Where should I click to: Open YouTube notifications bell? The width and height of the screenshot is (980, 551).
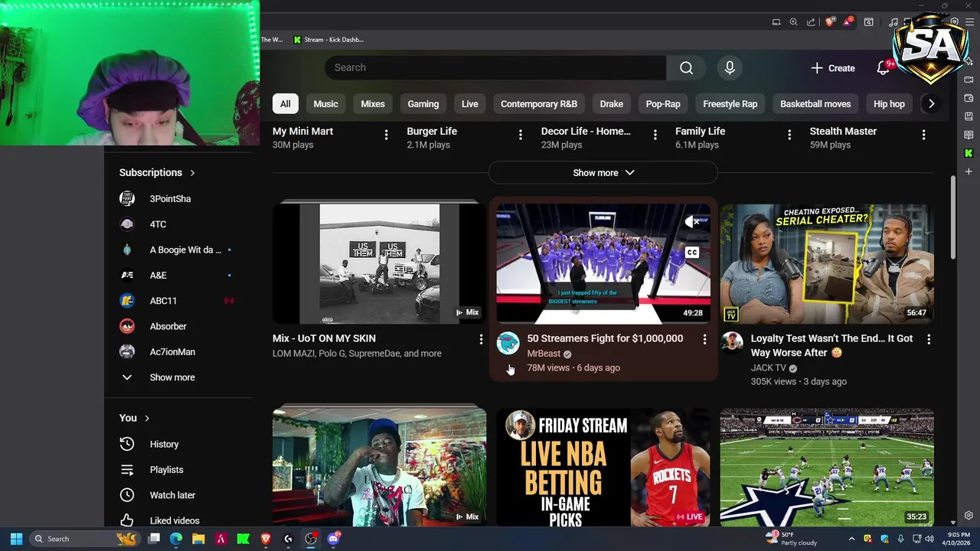pos(883,68)
